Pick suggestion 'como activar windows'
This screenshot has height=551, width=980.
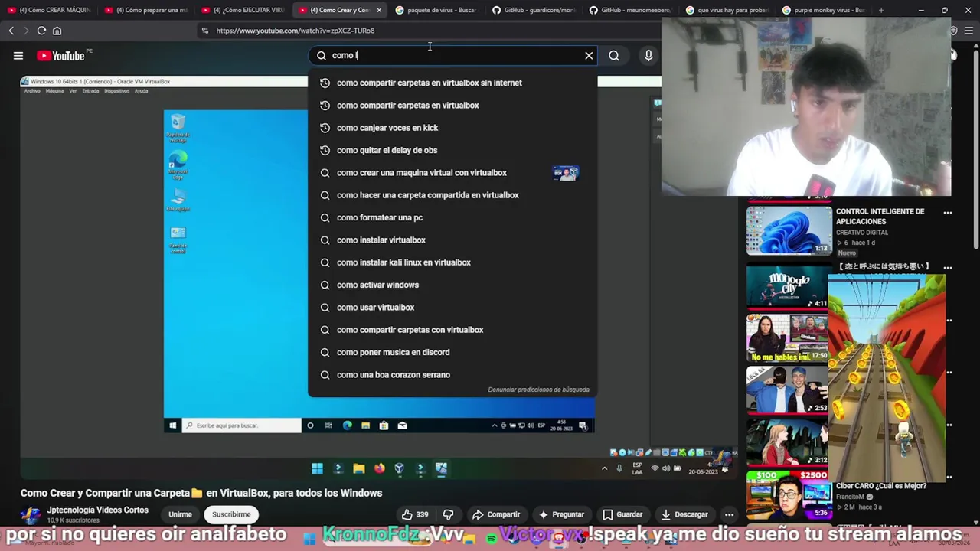point(452,285)
